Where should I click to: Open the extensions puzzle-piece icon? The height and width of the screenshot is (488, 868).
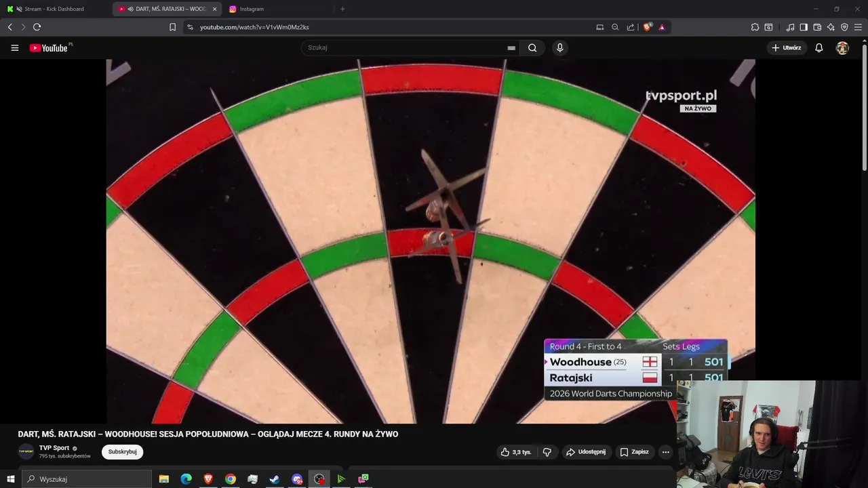(755, 27)
